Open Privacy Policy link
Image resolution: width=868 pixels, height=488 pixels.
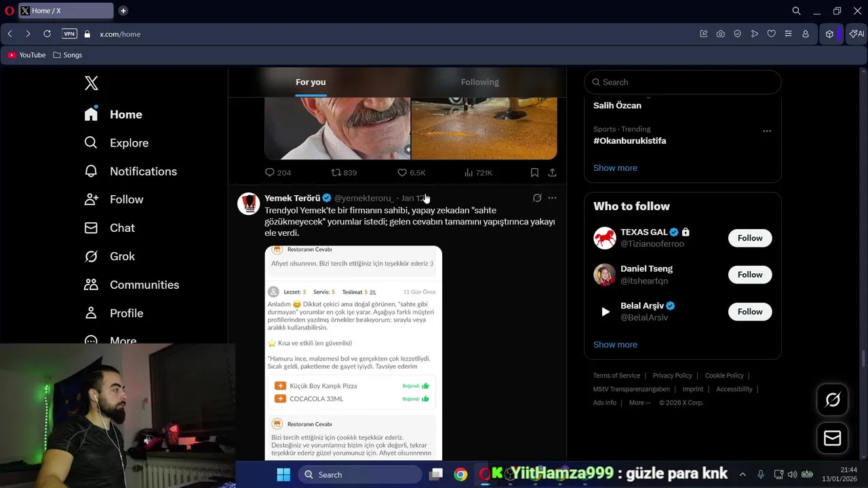coord(672,375)
